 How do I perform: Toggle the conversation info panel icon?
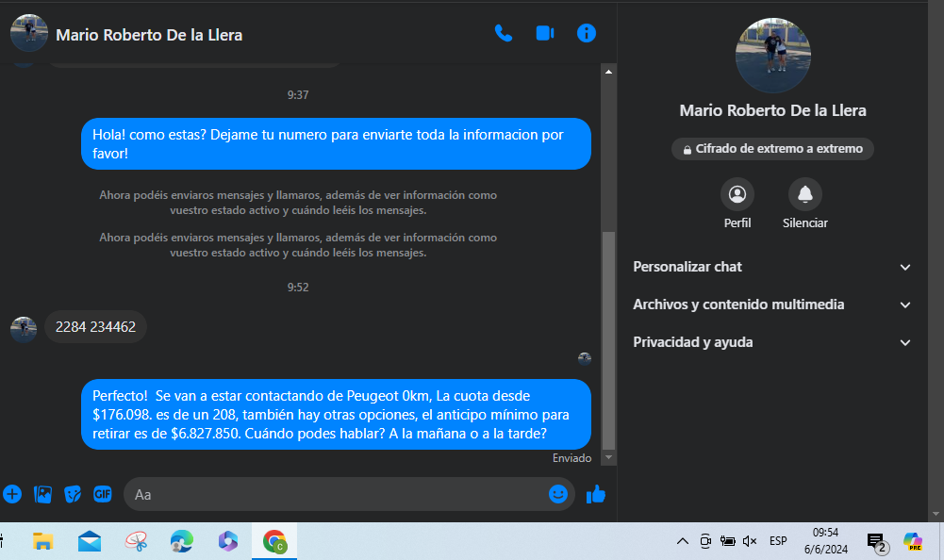point(586,34)
